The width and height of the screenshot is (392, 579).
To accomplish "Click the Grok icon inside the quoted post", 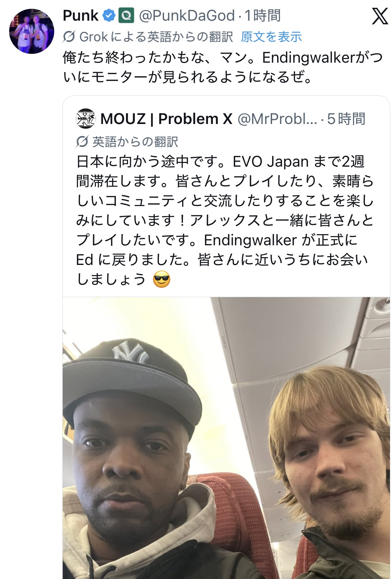I will click(x=82, y=142).
